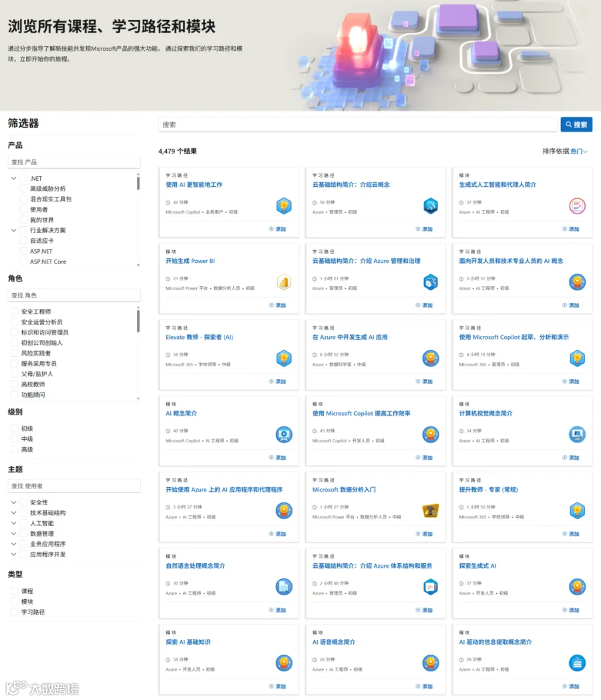The height and width of the screenshot is (700, 601).
Task: Click the product list scrollbar thumb
Action: point(138,184)
